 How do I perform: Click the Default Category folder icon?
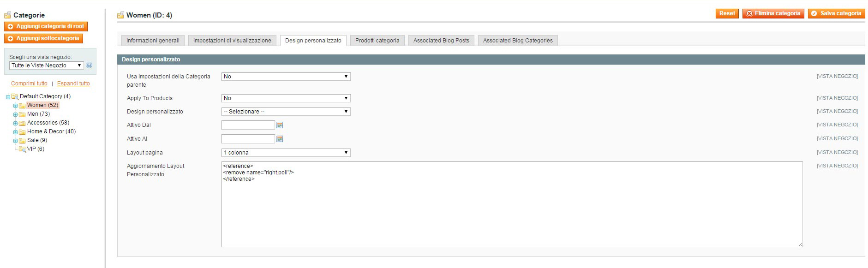[15, 96]
